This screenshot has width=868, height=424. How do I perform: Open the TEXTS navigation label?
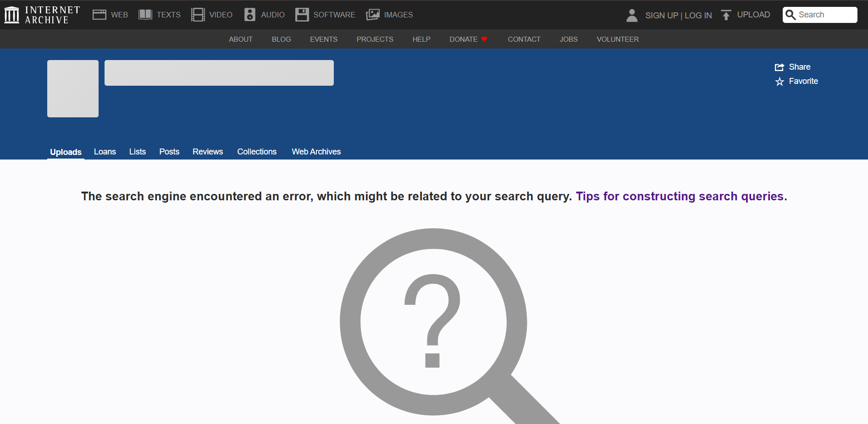[x=169, y=15]
